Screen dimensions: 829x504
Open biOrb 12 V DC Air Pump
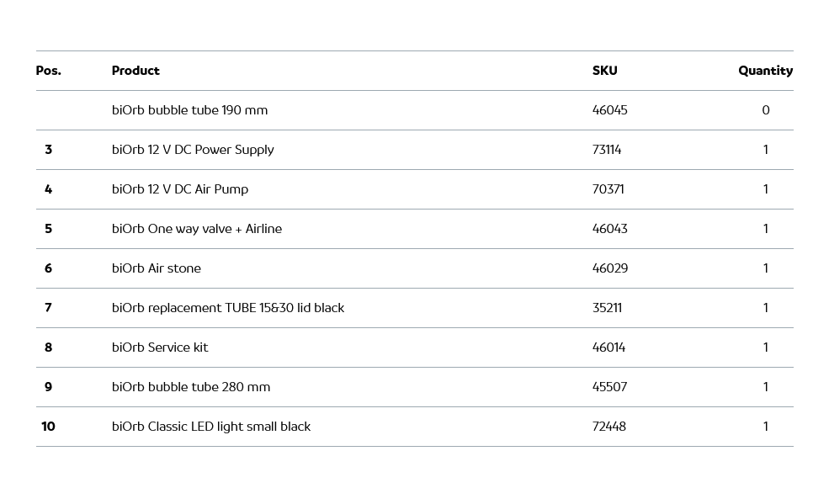(180, 189)
